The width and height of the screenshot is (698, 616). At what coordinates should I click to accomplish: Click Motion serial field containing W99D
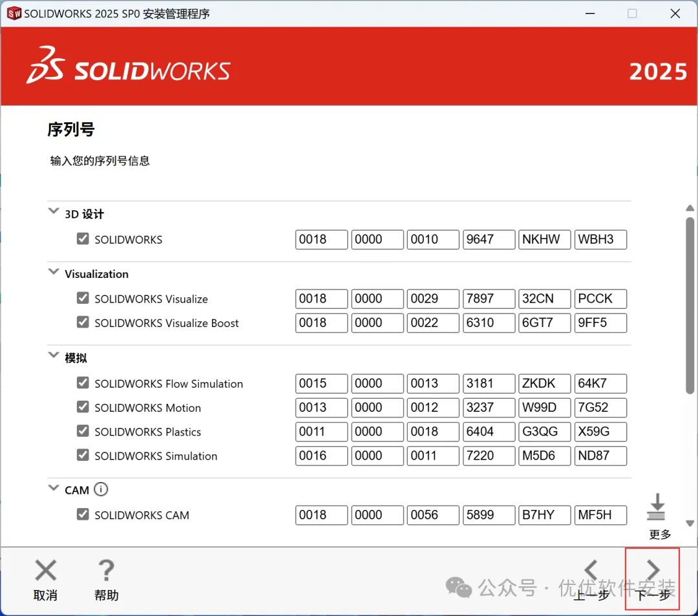pyautogui.click(x=544, y=408)
